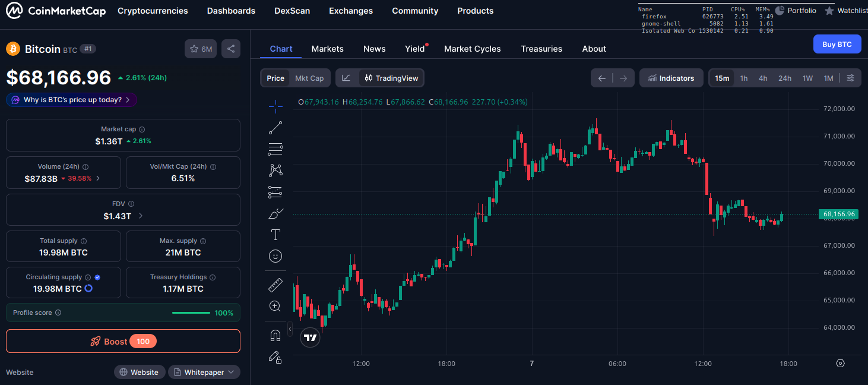The image size is (868, 385).
Task: Expand the FDV details arrow
Action: pos(141,216)
